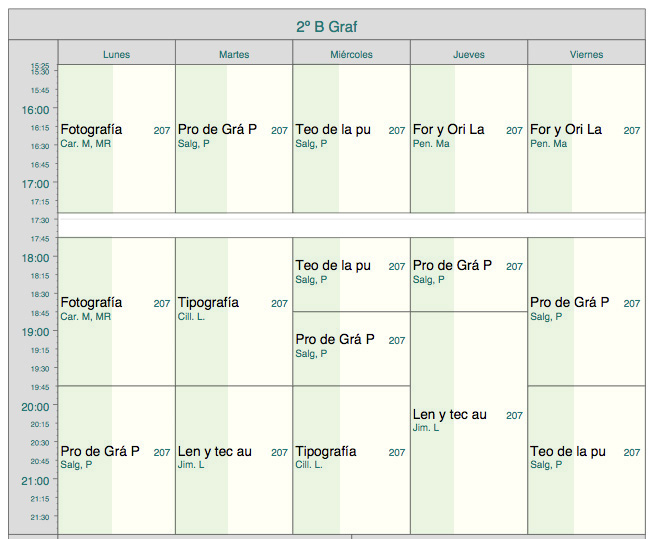Click the 2º B Graf timetable title
Image resolution: width=656 pixels, height=539 pixels.
pos(327,26)
